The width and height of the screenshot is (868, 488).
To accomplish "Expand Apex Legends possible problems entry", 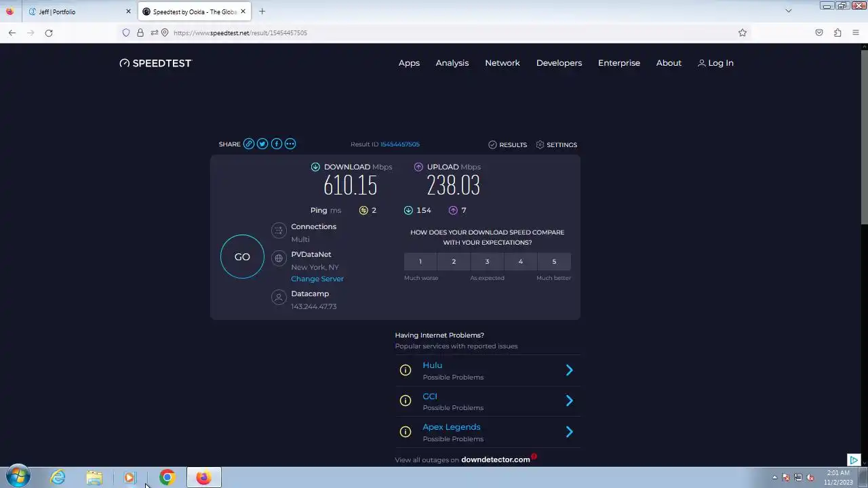I will (x=570, y=432).
